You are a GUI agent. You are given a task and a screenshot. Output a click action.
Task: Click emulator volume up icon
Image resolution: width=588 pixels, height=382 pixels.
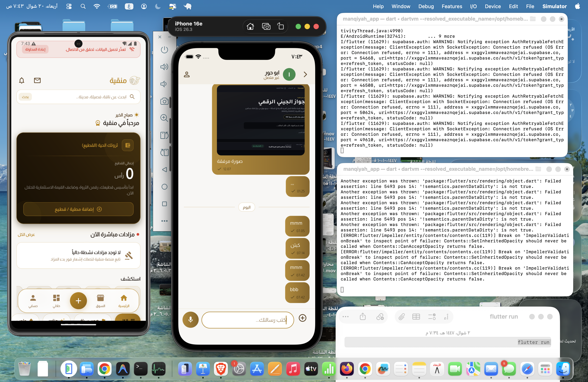[164, 67]
